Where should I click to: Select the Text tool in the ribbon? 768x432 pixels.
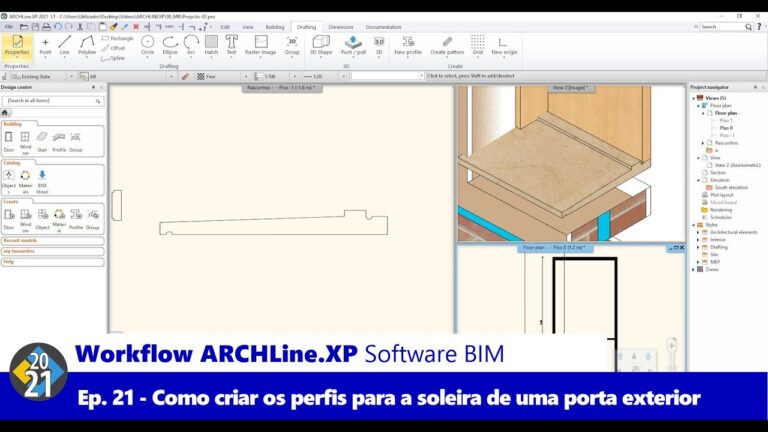coord(231,46)
